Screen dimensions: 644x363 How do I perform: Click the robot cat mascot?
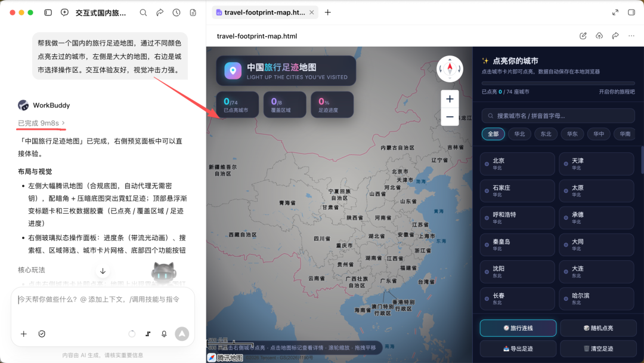coord(164,272)
